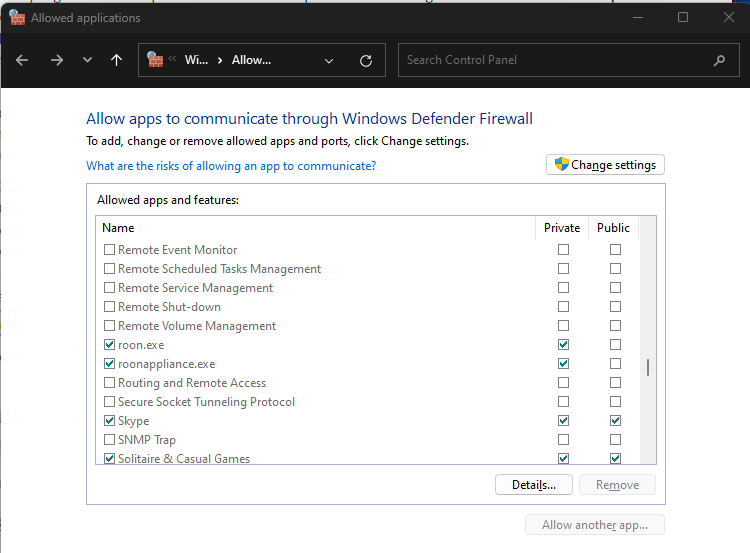750x553 pixels.
Task: Toggle Public checkbox for roon.exe
Action: pyautogui.click(x=616, y=344)
